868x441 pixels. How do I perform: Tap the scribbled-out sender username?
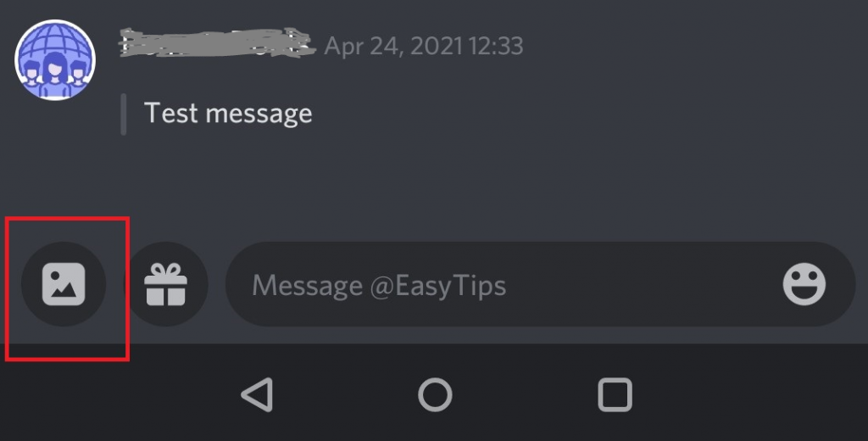[217, 43]
